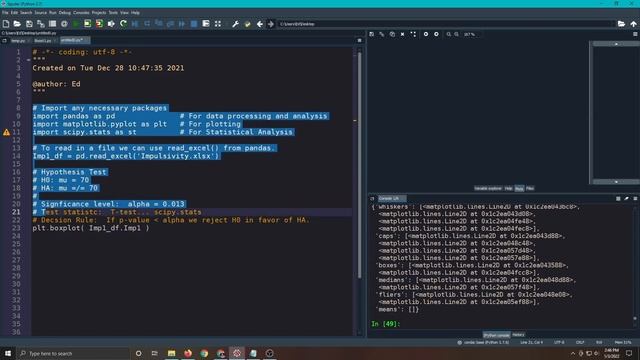Screen dimensions: 640x360
Task: Switch to the Files pane tab
Action: 530,188
